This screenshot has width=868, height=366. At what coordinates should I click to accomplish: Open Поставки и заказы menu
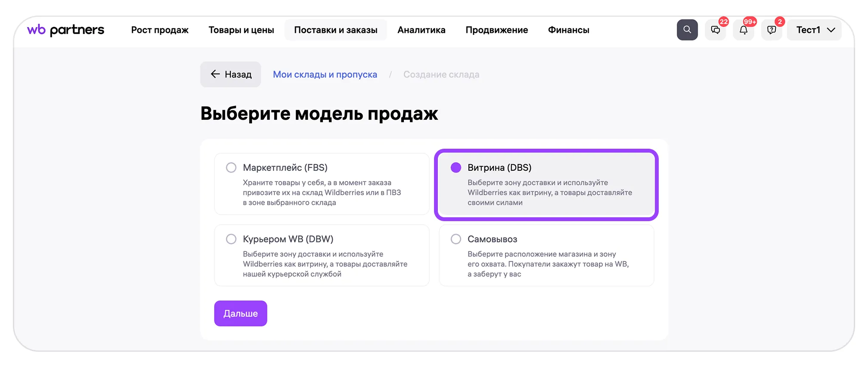[x=335, y=30]
